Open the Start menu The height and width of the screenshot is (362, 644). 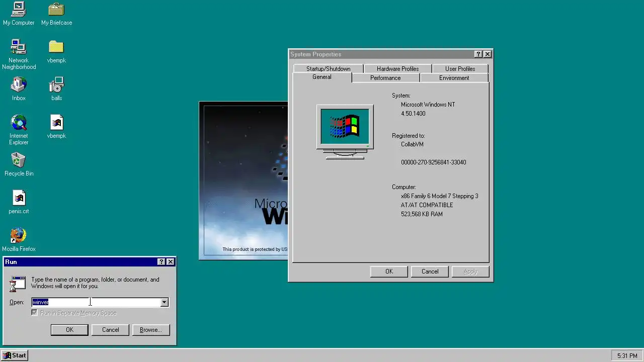click(14, 355)
